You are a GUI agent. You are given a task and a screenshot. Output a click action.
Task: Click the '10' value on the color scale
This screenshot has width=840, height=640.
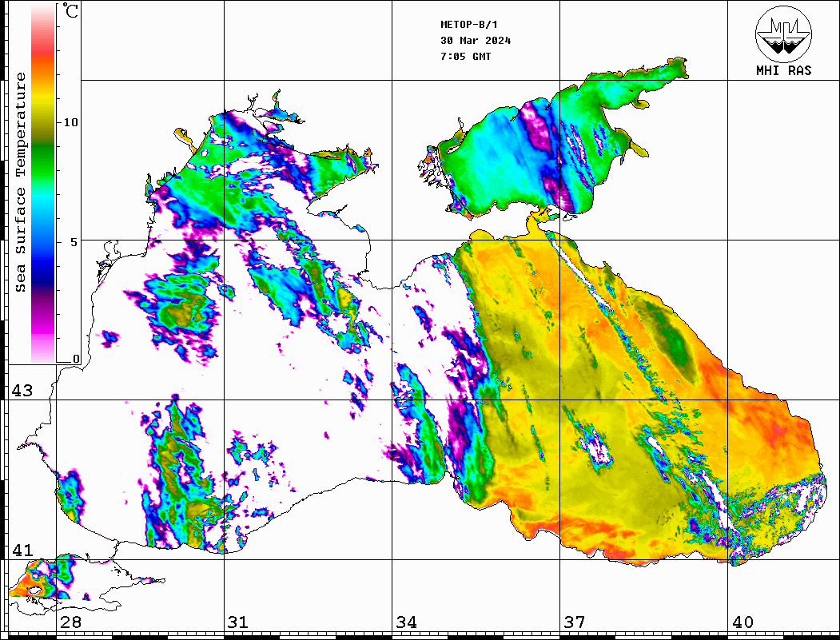point(70,122)
